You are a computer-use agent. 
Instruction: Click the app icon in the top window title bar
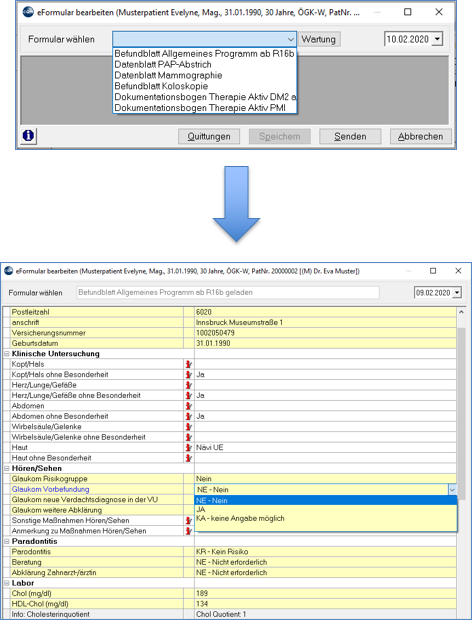(x=28, y=12)
